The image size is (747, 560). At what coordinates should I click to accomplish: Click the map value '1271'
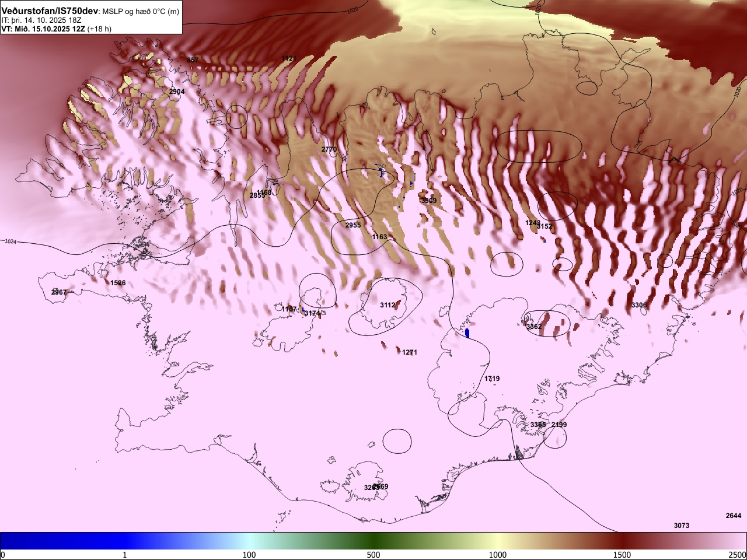pyautogui.click(x=410, y=352)
